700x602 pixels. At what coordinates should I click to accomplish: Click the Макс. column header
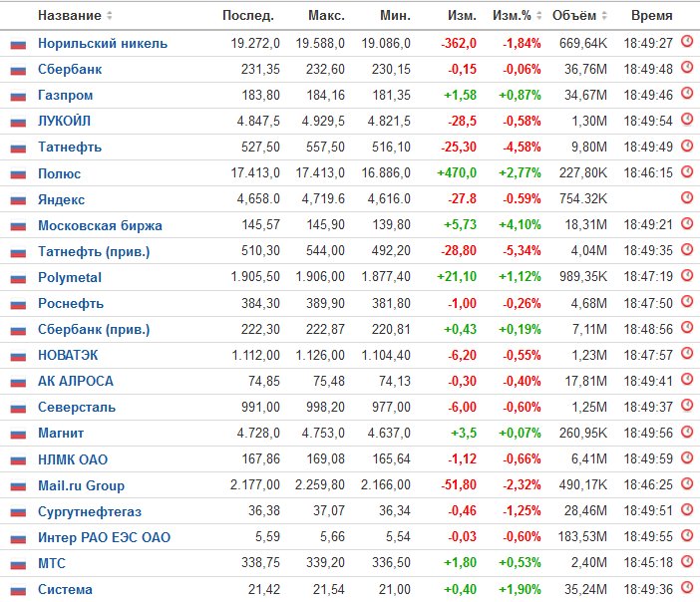(326, 16)
